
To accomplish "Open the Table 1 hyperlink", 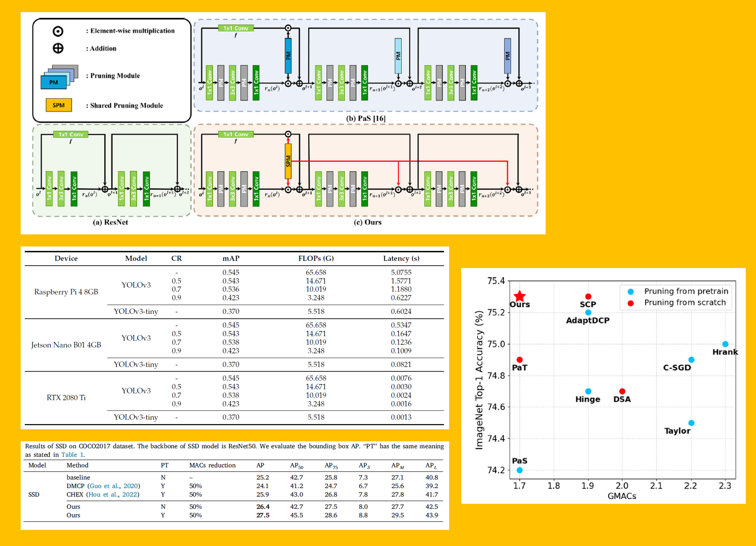I will click(72, 455).
